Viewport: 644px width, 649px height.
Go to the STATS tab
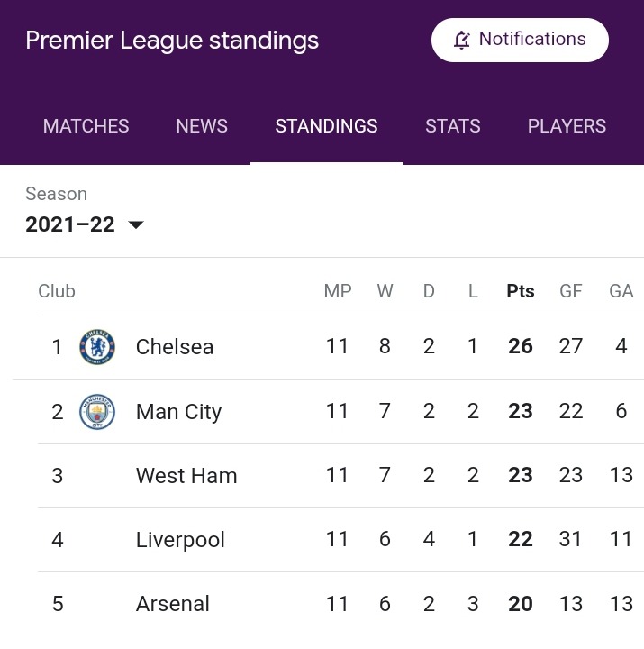click(453, 126)
